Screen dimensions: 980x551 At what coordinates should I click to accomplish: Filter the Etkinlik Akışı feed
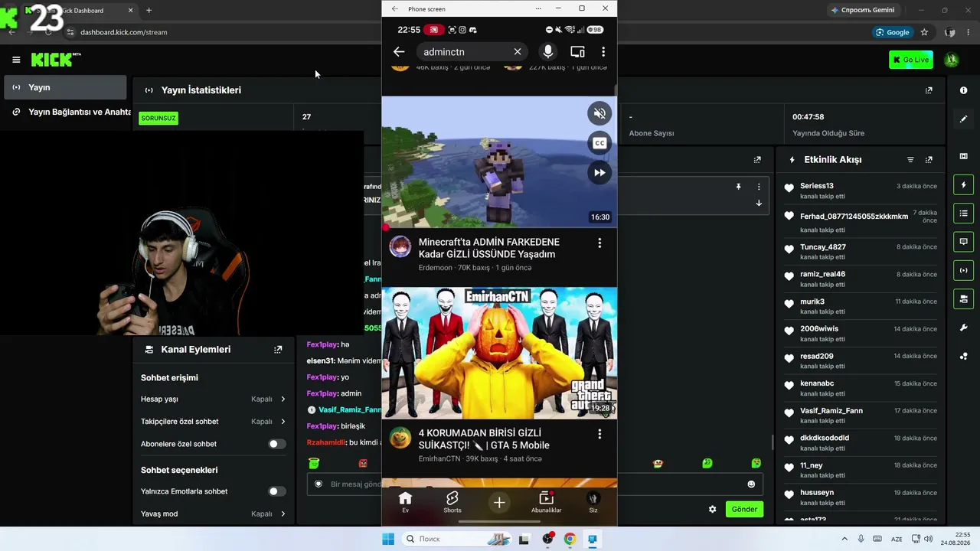[910, 160]
